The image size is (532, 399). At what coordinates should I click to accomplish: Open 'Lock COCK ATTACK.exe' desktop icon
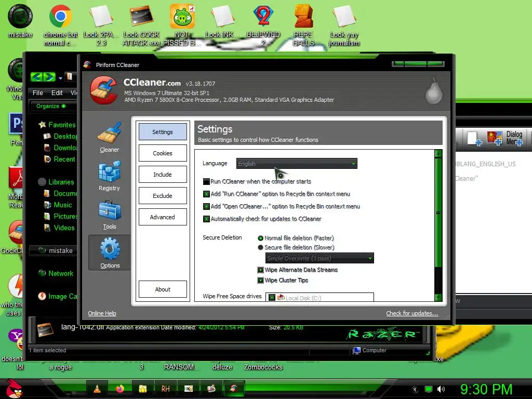tap(141, 25)
